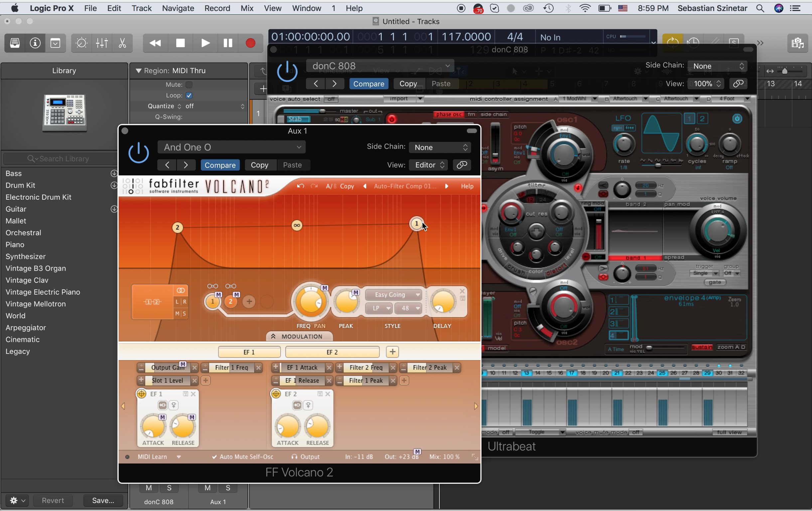Add a new filter with plus button
Viewport: 812px width, 511px height.
point(249,301)
